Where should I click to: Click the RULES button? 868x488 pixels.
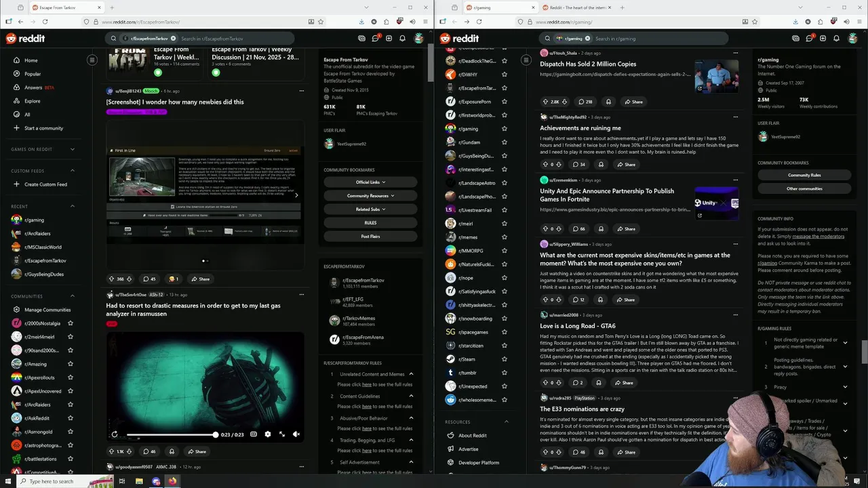[370, 223]
